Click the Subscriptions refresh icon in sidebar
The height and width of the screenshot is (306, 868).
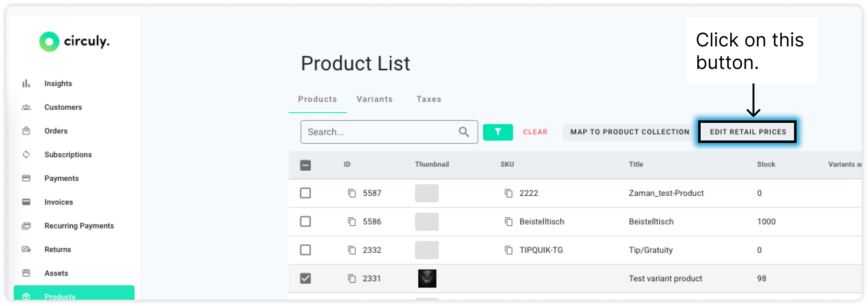(26, 154)
